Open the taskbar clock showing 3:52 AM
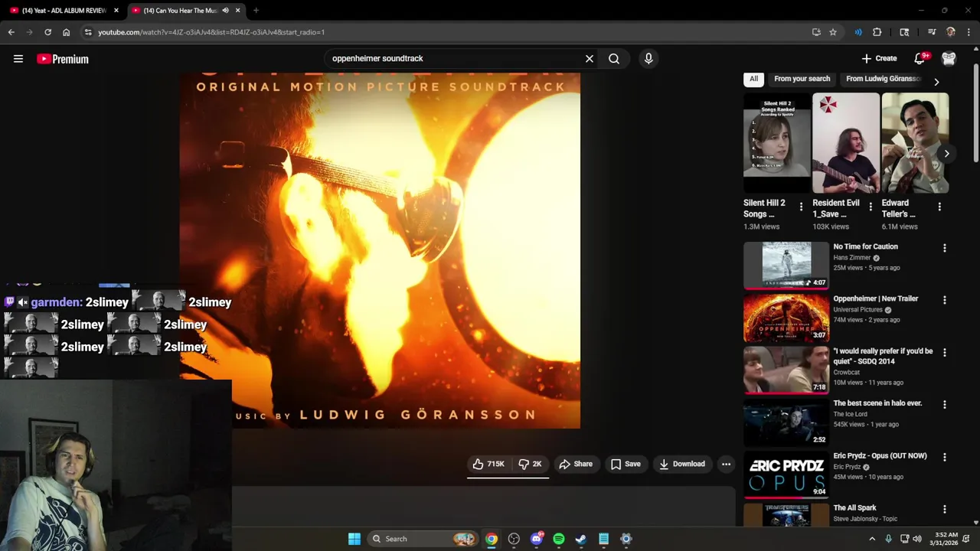Screen dimensions: 980x551 [947, 539]
